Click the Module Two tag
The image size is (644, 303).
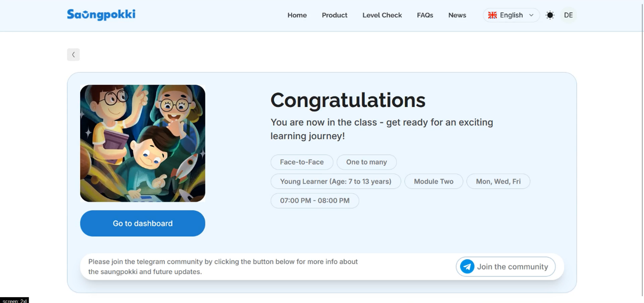pyautogui.click(x=434, y=181)
